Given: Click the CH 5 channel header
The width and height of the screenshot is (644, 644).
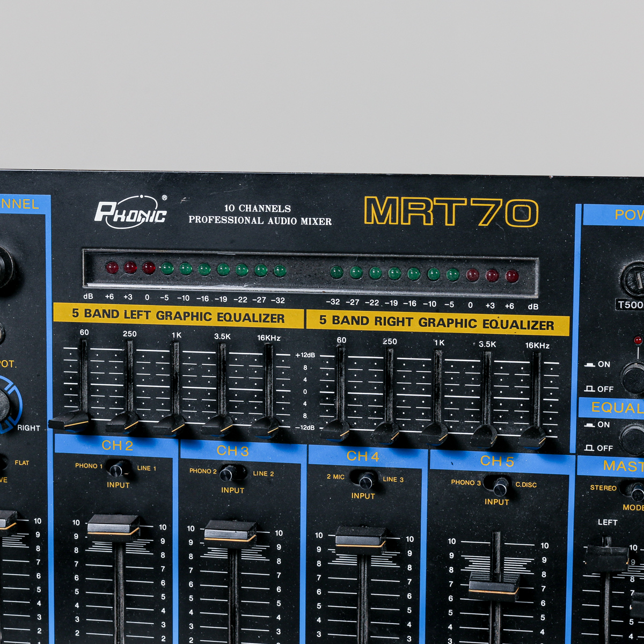Looking at the screenshot, I should [497, 460].
